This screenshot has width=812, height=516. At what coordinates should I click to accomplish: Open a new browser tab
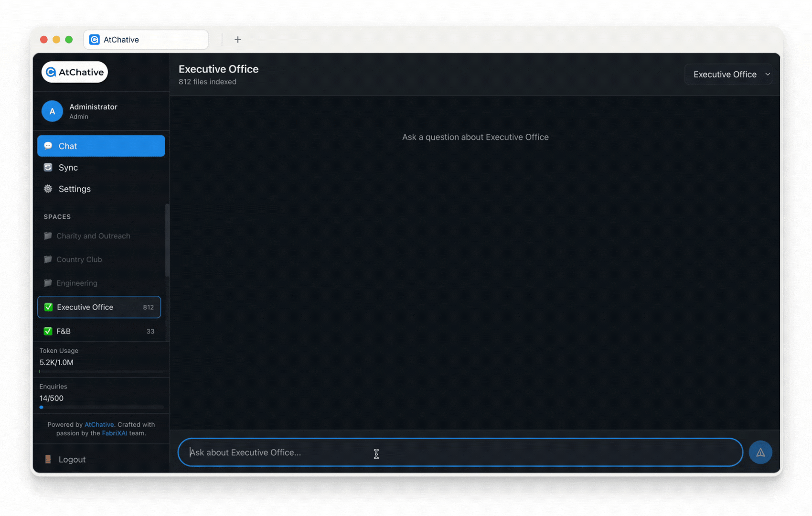pyautogui.click(x=237, y=40)
